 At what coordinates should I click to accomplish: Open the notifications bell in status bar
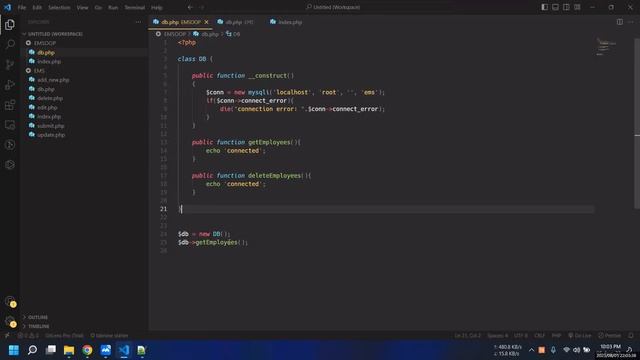pos(631,336)
